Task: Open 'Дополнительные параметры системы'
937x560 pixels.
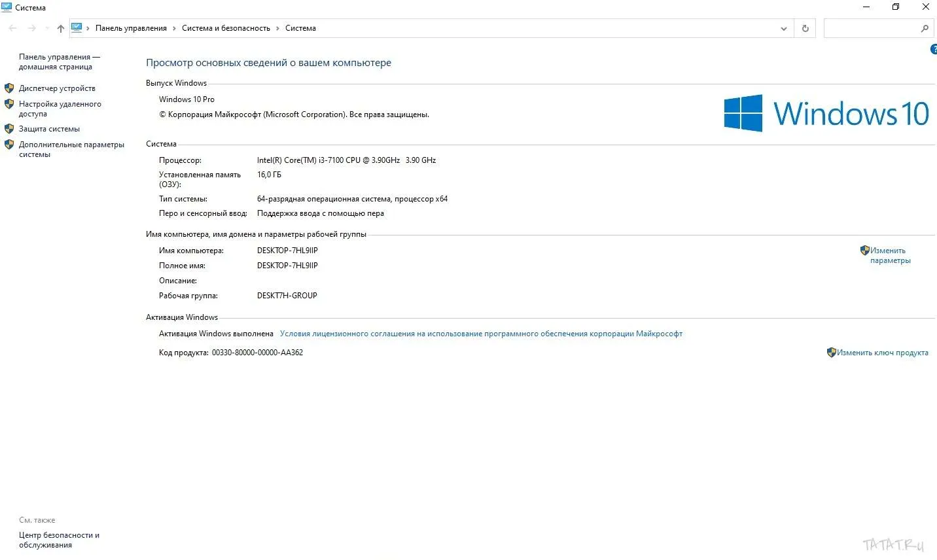Action: (71, 149)
